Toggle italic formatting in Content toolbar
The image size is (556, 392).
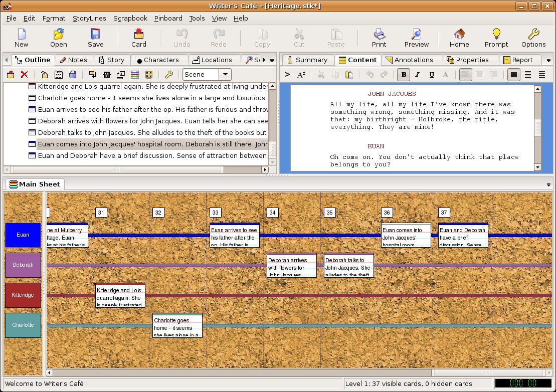coord(417,74)
